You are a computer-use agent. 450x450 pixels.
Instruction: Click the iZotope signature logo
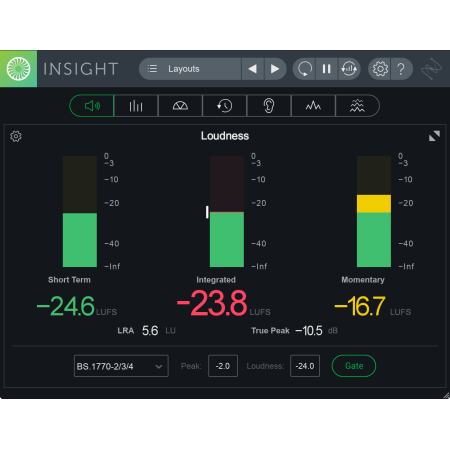point(431,69)
